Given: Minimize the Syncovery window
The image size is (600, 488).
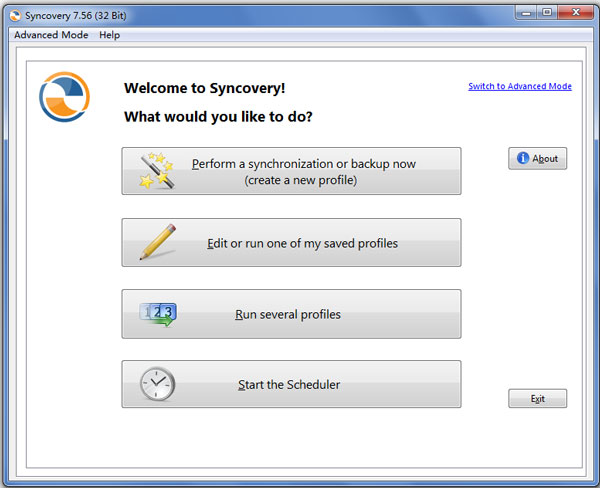Looking at the screenshot, I should (526, 13).
